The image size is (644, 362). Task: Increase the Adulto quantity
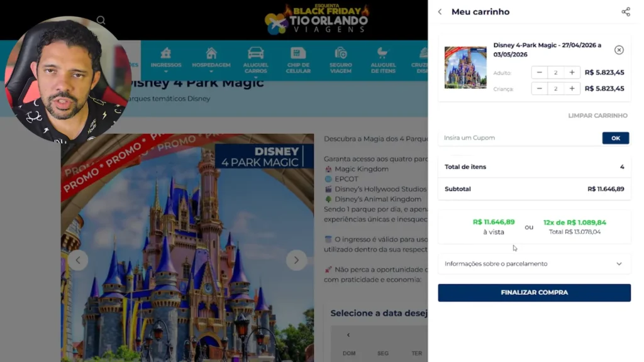coord(572,73)
